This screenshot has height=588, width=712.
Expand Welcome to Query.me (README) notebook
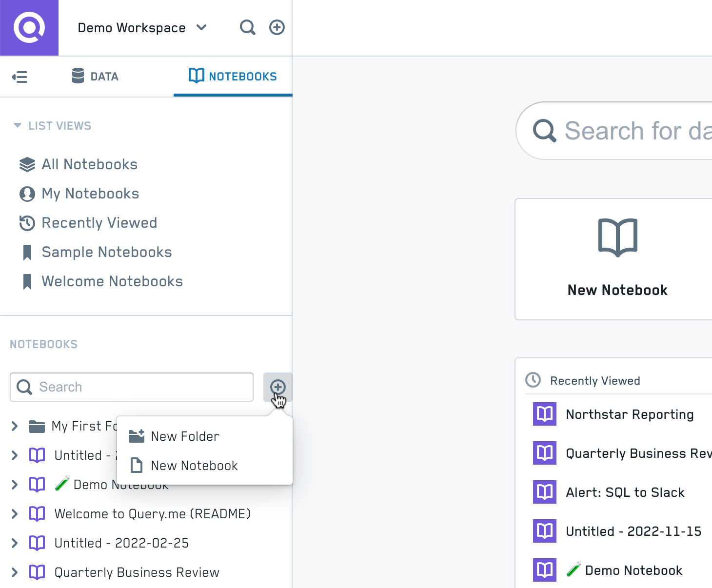coord(15,514)
